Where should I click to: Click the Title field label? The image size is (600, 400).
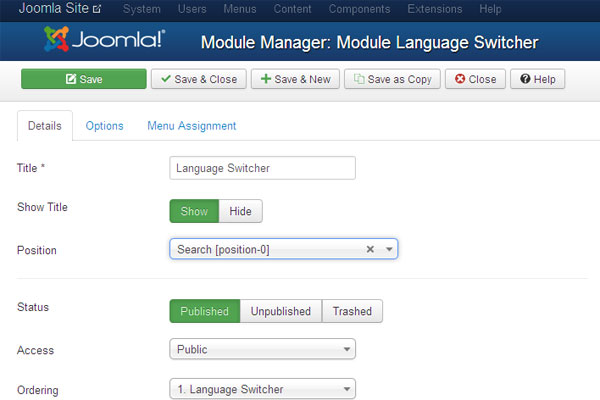pos(31,168)
